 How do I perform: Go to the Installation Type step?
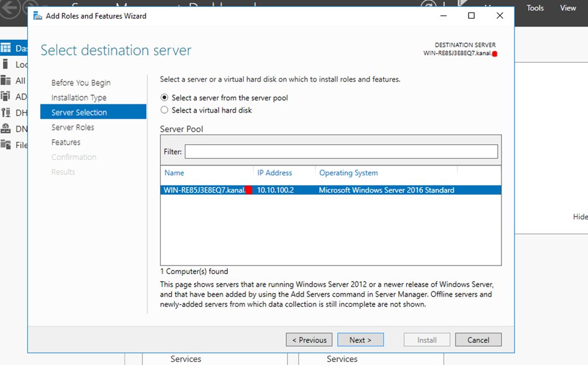78,98
